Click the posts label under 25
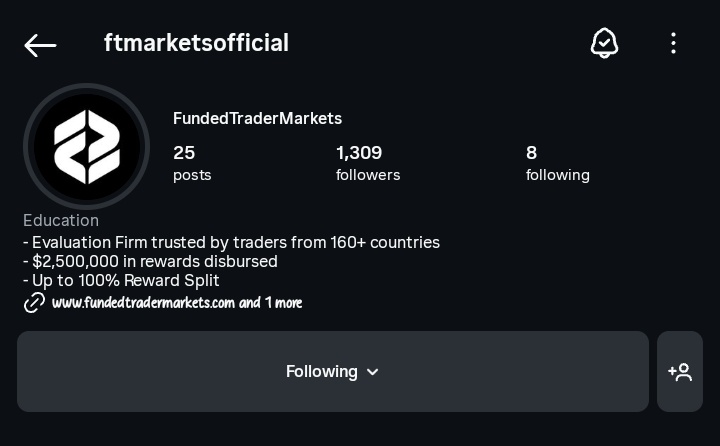The image size is (720, 446). 192,175
